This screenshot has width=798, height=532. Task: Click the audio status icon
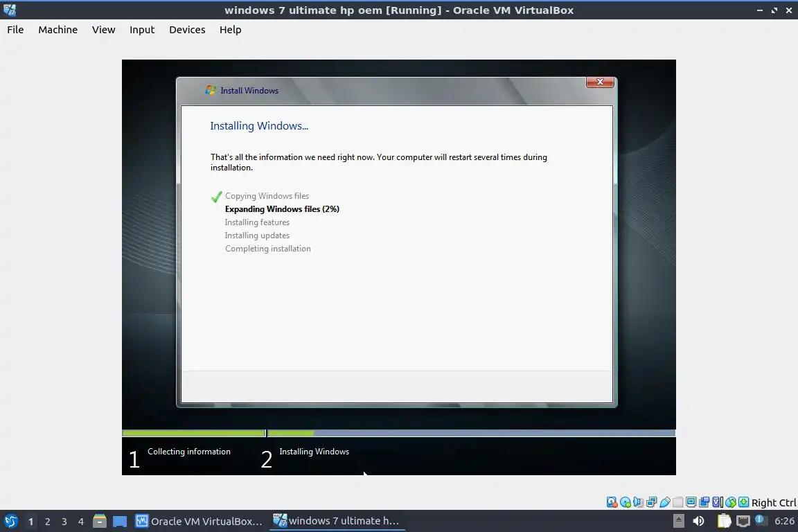coord(638,502)
